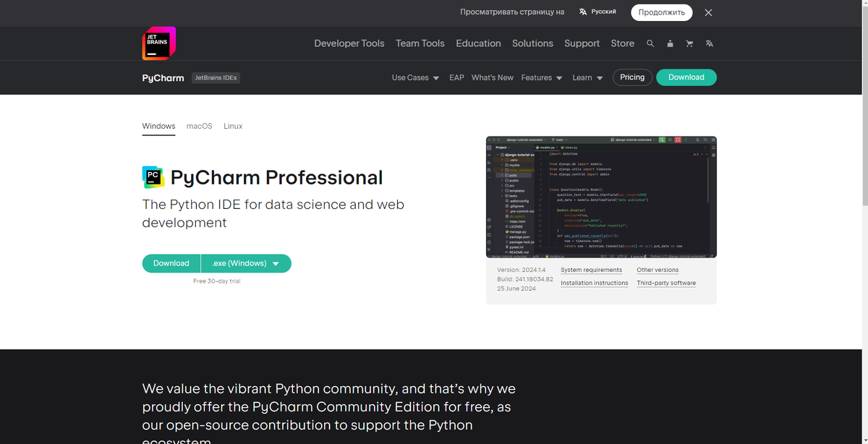868x444 pixels.
Task: Click the PyCharm Professional heading
Action: point(276,177)
